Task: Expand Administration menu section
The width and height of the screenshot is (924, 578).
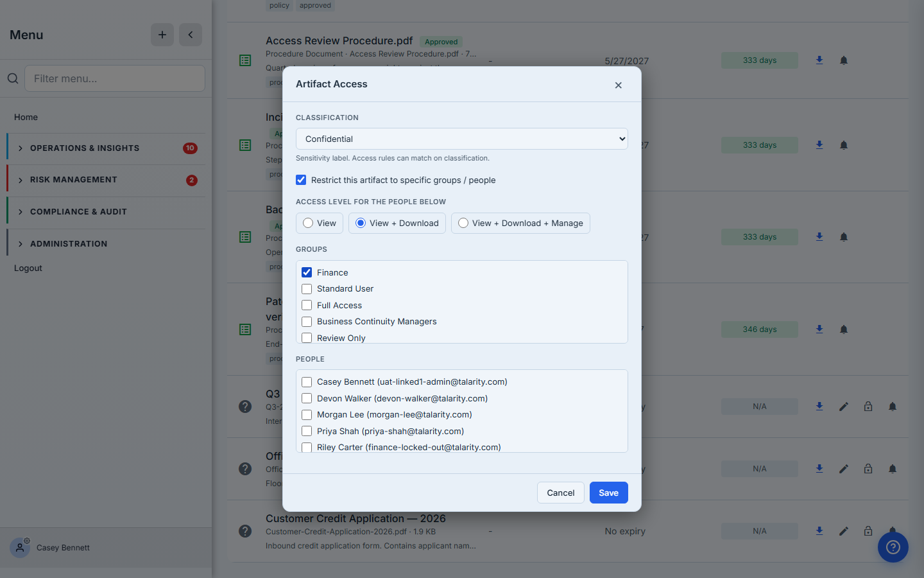Action: coord(106,244)
